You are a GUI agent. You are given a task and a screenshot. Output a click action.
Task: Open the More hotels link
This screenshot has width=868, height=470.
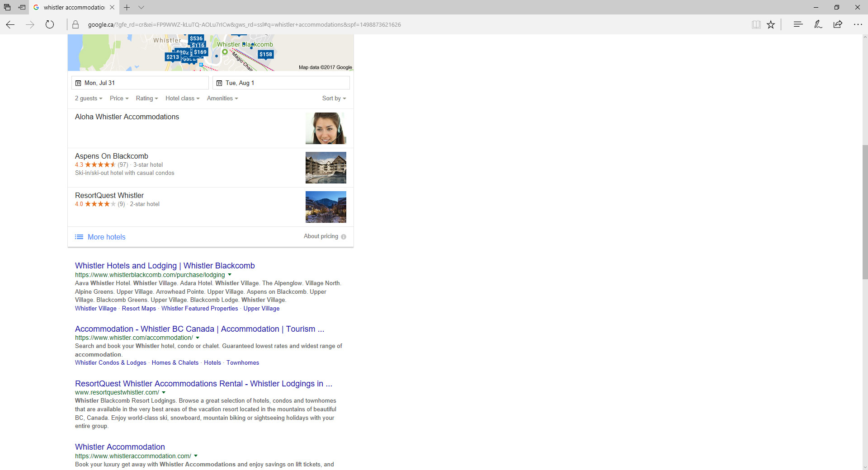click(x=106, y=237)
